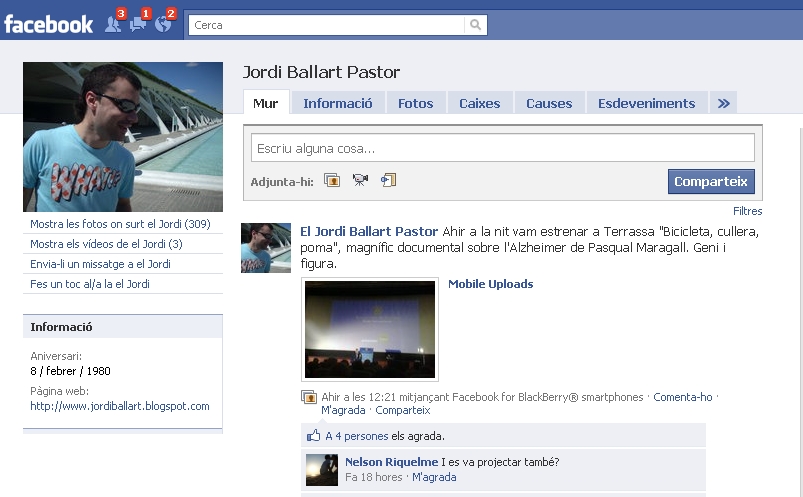803x497 pixels.
Task: Open the jordiballart.blogspot.com link
Action: 120,406
